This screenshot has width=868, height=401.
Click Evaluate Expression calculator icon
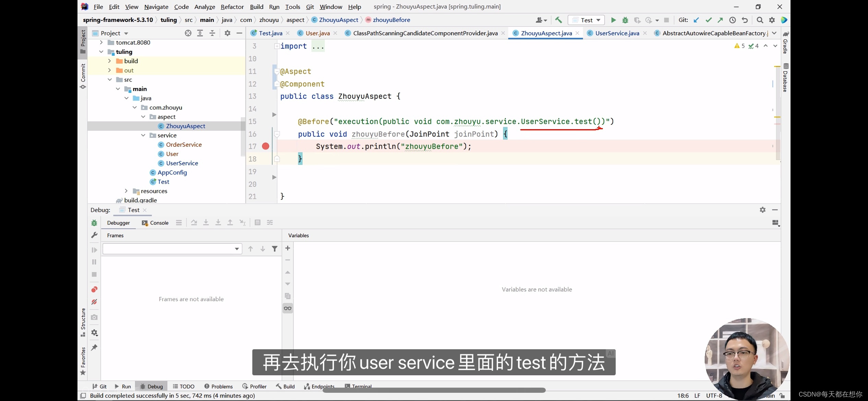257,222
